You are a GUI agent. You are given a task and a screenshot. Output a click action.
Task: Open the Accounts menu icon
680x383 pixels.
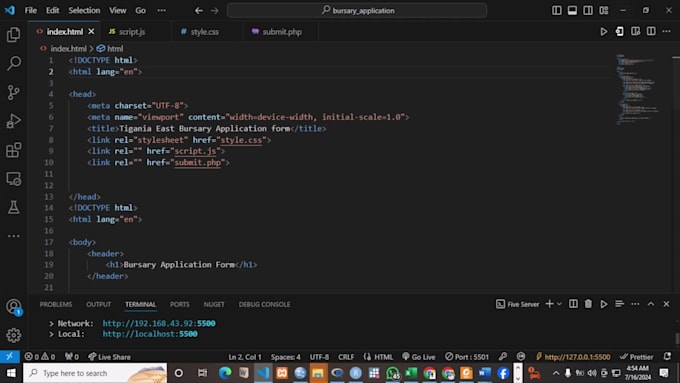pyautogui.click(x=13, y=307)
